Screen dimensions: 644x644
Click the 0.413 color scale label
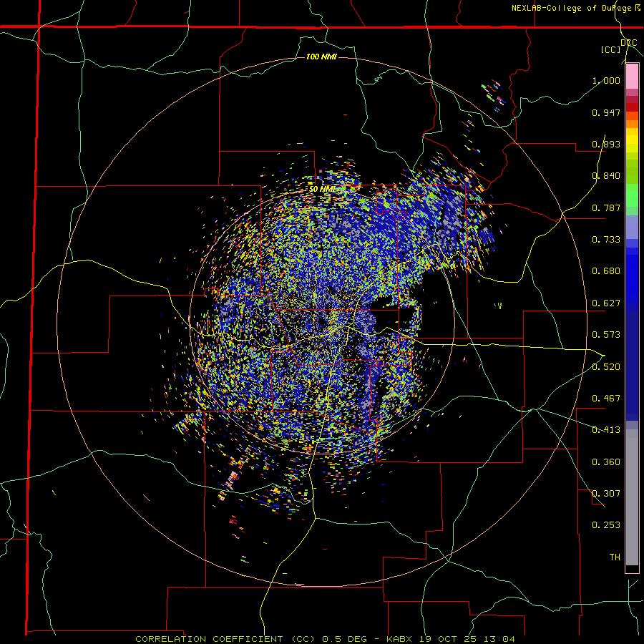coord(606,430)
